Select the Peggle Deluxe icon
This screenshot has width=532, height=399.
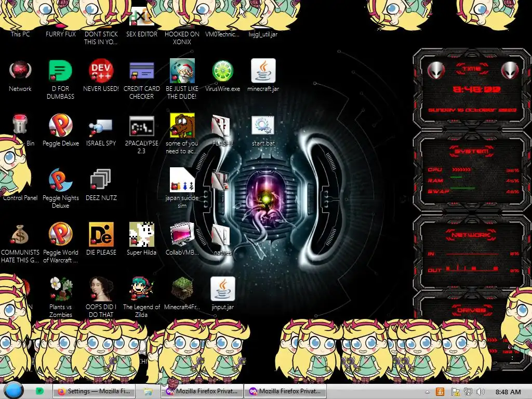tap(60, 125)
